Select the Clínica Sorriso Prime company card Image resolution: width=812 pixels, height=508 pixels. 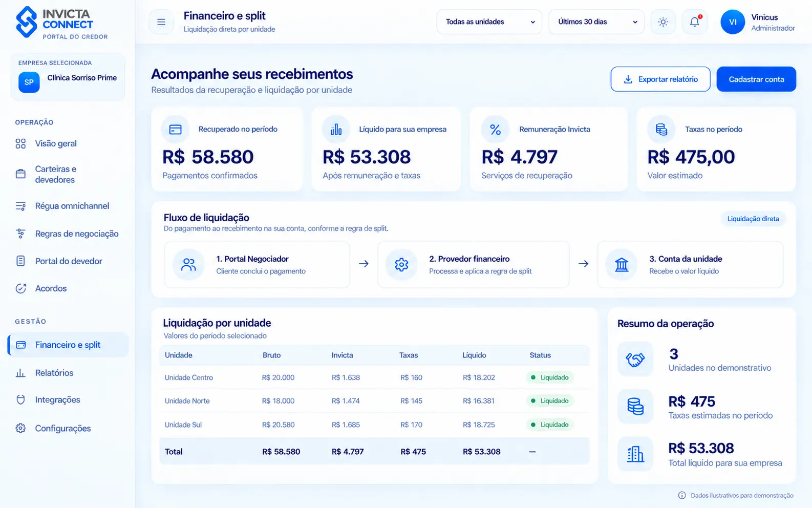(68, 77)
